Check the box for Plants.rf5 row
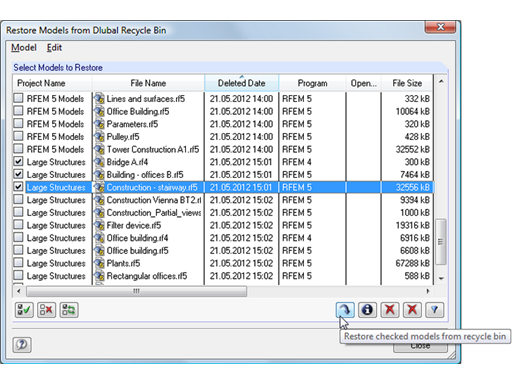This screenshot has width=512, height=385. point(19,263)
